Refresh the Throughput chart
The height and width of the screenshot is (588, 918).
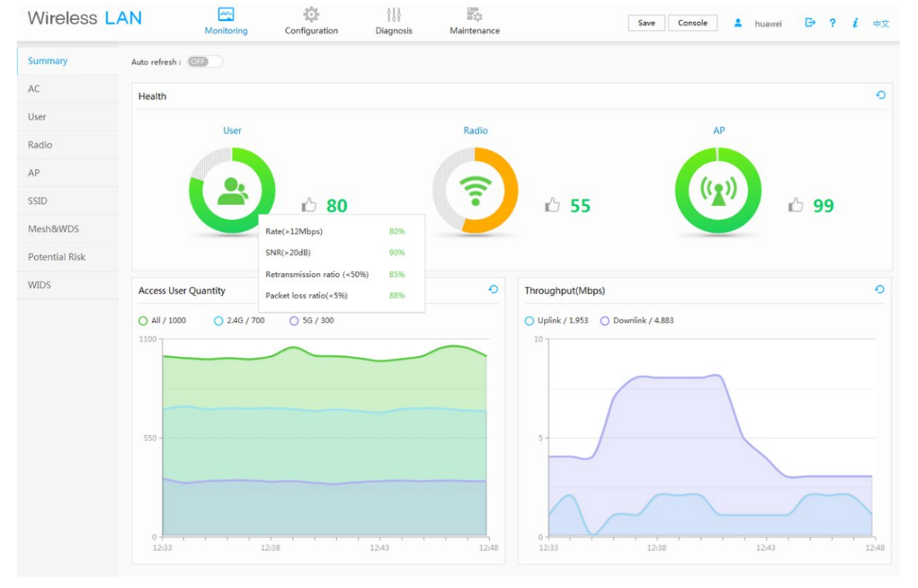coord(879,289)
